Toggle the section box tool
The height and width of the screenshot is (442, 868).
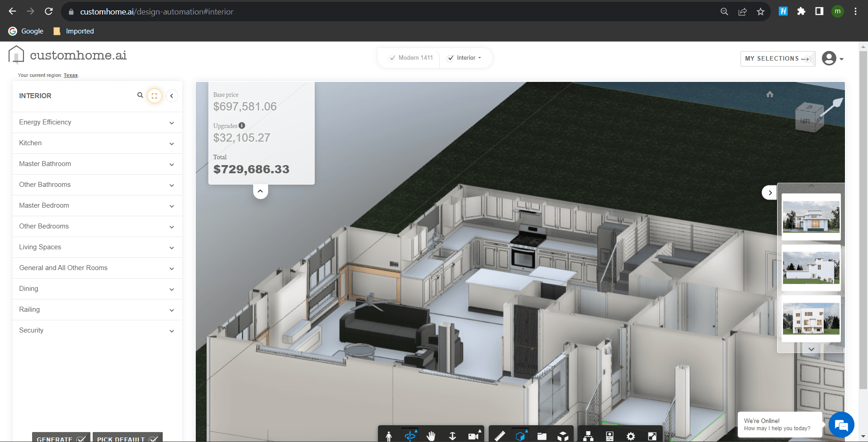(521, 436)
